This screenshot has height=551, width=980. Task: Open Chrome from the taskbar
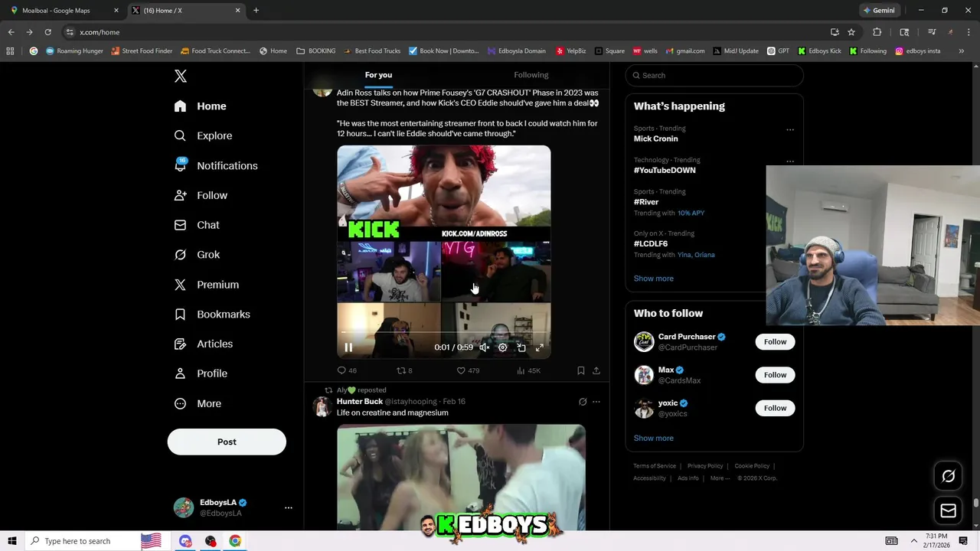[x=235, y=541]
